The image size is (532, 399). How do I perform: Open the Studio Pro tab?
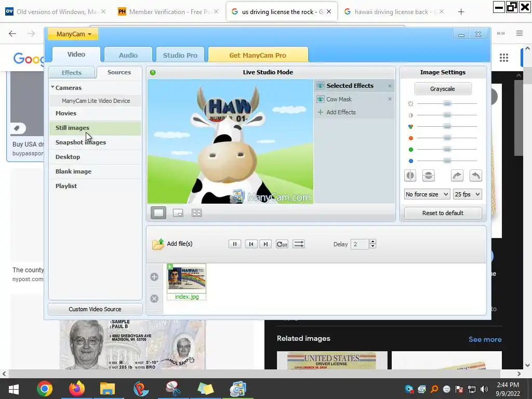[x=180, y=55]
